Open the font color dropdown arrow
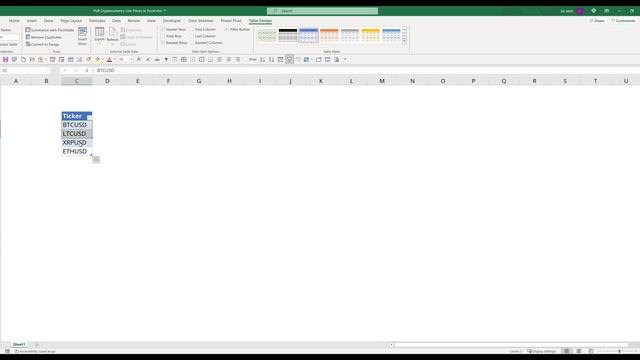Viewport: 640px width, 360px height. (x=114, y=60)
